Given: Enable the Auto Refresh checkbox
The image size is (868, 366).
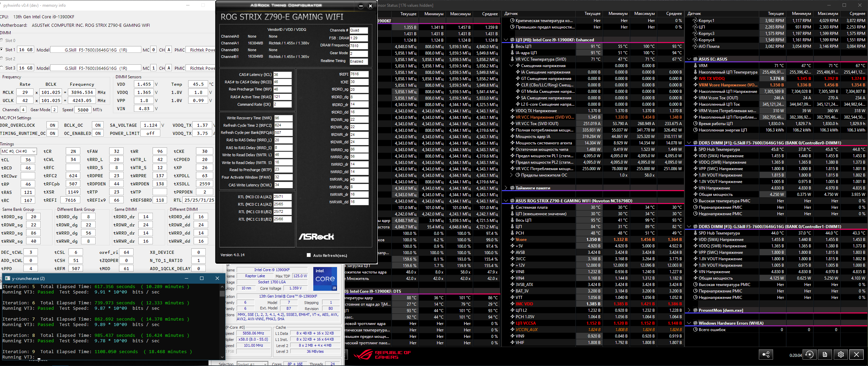Looking at the screenshot, I should pos(309,255).
